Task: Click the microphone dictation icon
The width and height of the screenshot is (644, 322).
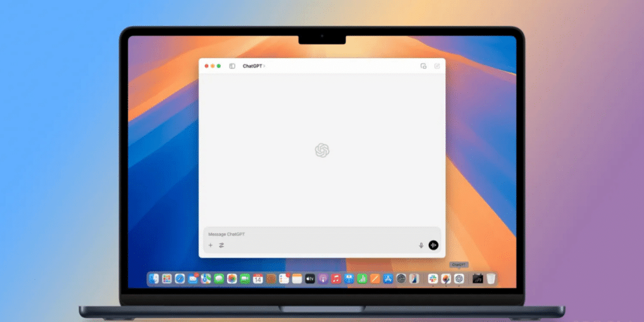Action: [421, 245]
